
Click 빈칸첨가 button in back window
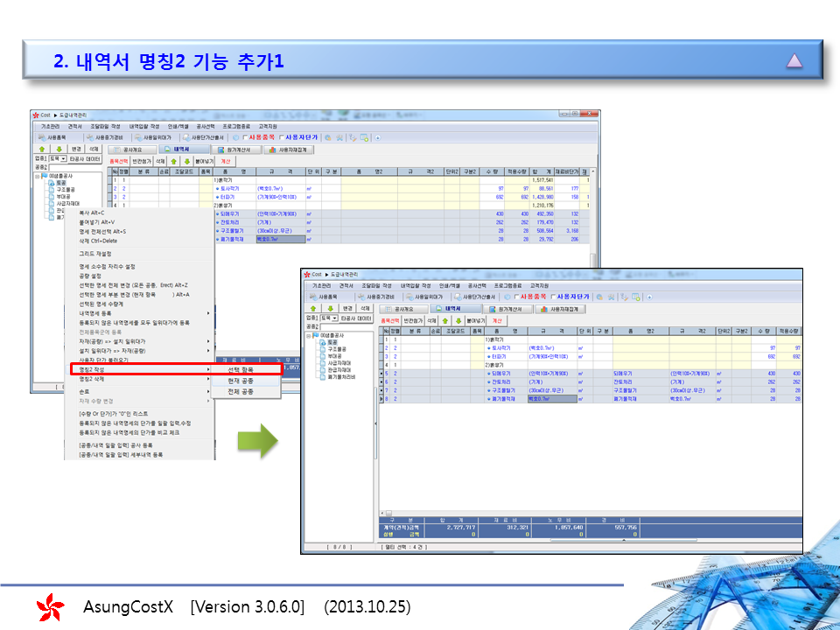point(142,161)
